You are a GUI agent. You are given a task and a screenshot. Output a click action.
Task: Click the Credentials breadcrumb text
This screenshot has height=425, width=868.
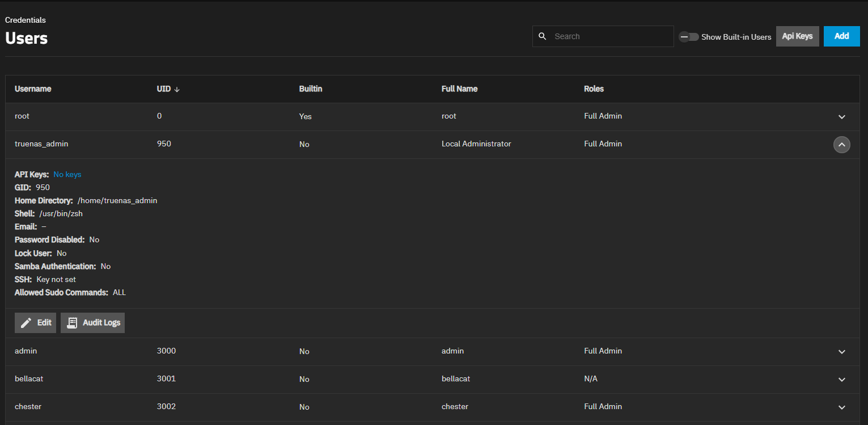point(26,20)
